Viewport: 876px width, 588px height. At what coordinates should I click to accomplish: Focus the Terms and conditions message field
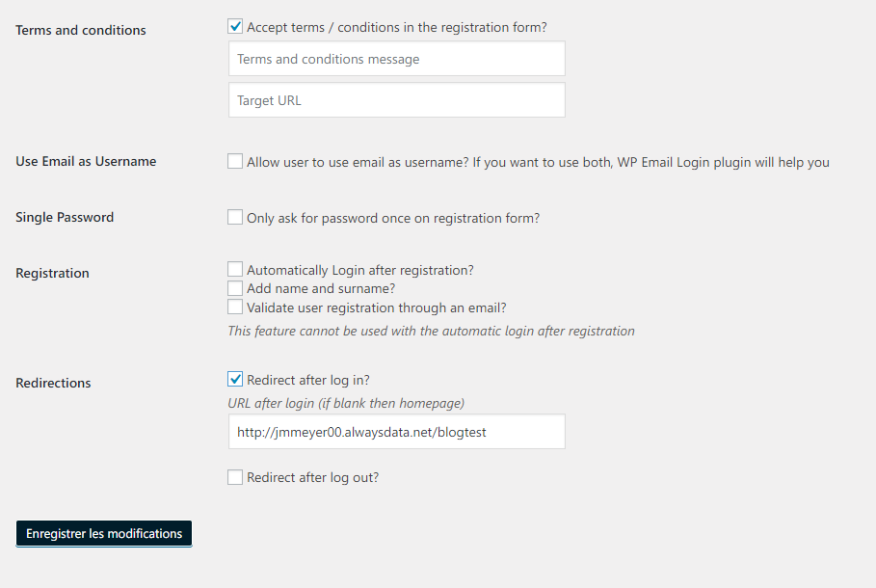click(x=397, y=59)
